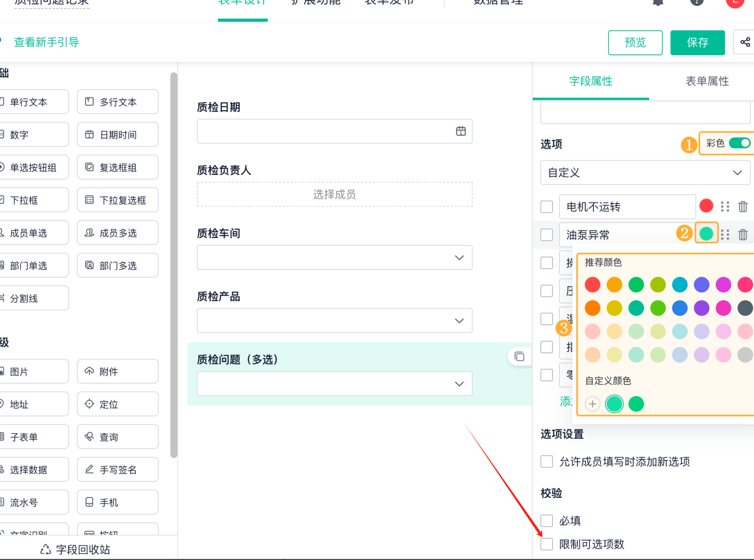Select the 字段属性 tab
Image resolution: width=754 pixels, height=560 pixels.
tap(591, 81)
